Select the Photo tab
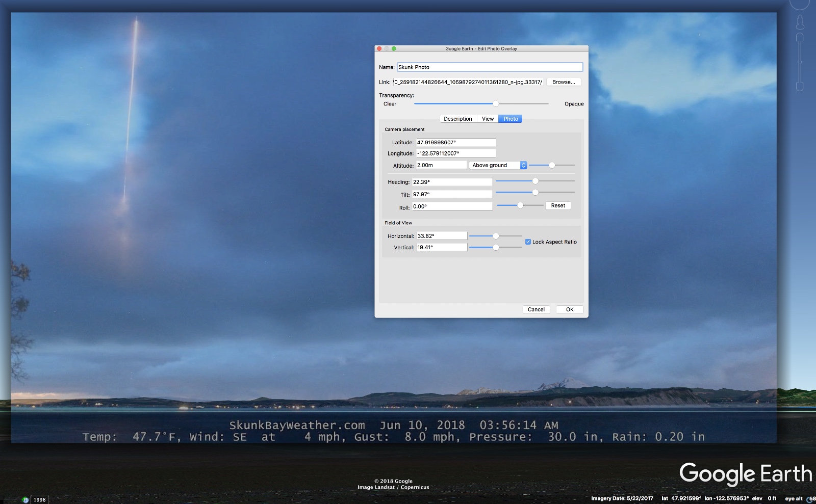Viewport: 816px width, 504px height. click(x=511, y=119)
